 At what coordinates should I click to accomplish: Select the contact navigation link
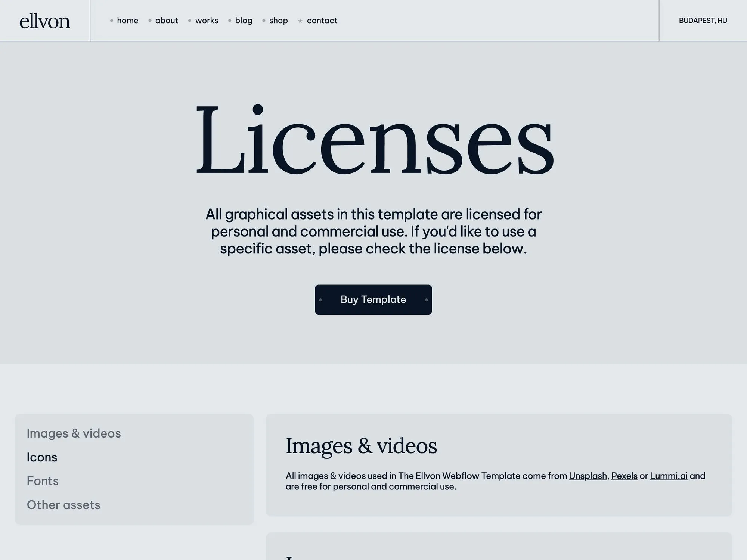click(322, 21)
